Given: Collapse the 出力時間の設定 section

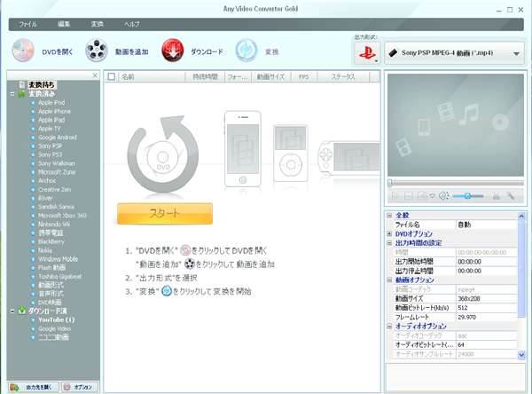Looking at the screenshot, I should pos(389,243).
